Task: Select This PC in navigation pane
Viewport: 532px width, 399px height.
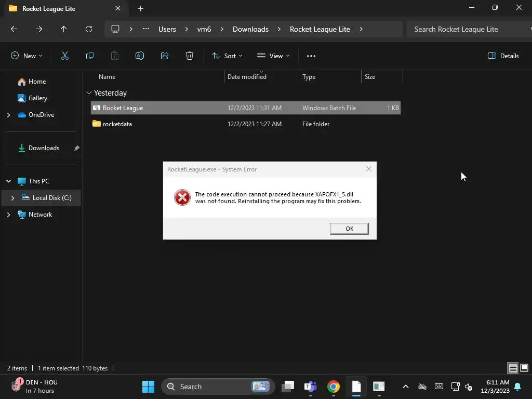Action: 38,181
